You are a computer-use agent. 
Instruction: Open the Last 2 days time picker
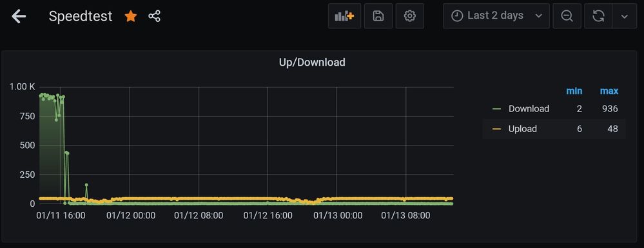pyautogui.click(x=496, y=16)
